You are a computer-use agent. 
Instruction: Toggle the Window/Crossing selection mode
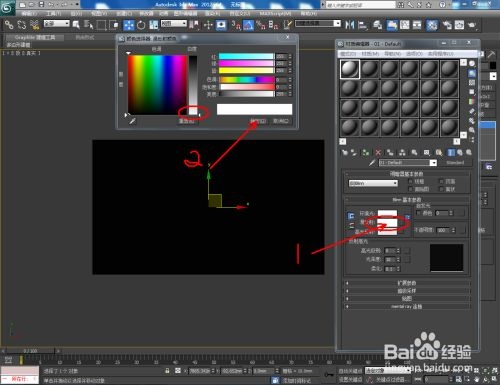(x=114, y=25)
